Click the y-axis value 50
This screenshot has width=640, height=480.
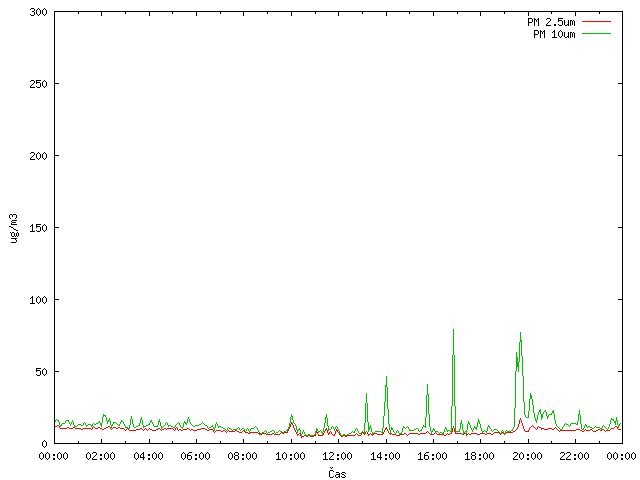pos(41,372)
